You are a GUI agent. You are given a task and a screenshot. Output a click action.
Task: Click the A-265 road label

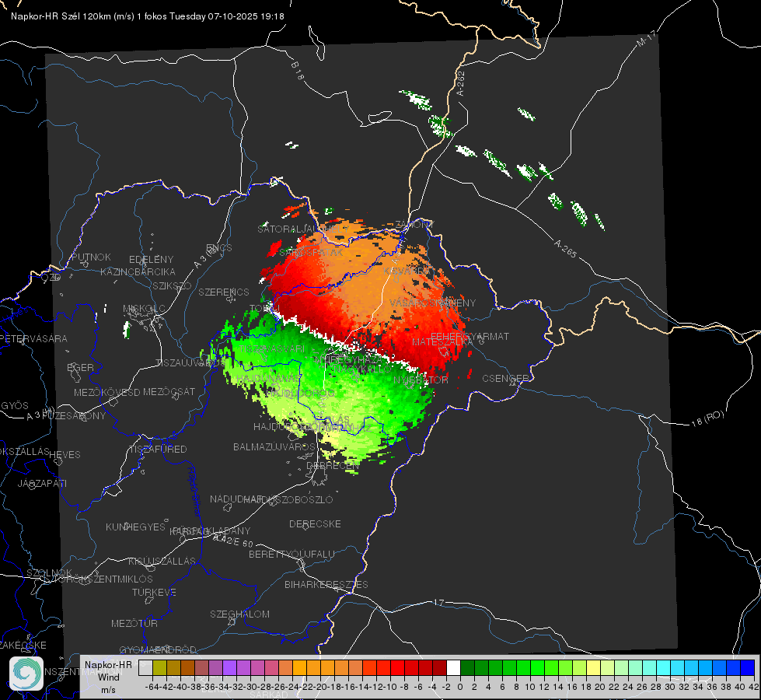click(565, 248)
